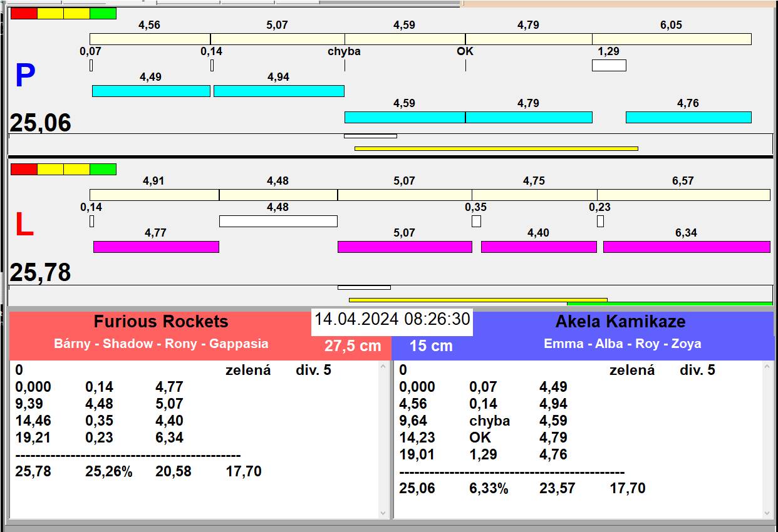Click the wide white box labeled 4,48
This screenshot has height=532, width=778.
[278, 221]
